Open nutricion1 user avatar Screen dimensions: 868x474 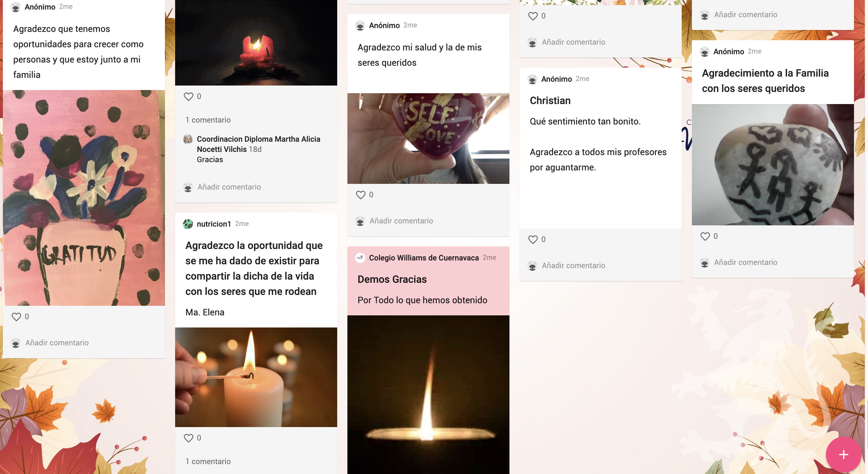point(188,224)
